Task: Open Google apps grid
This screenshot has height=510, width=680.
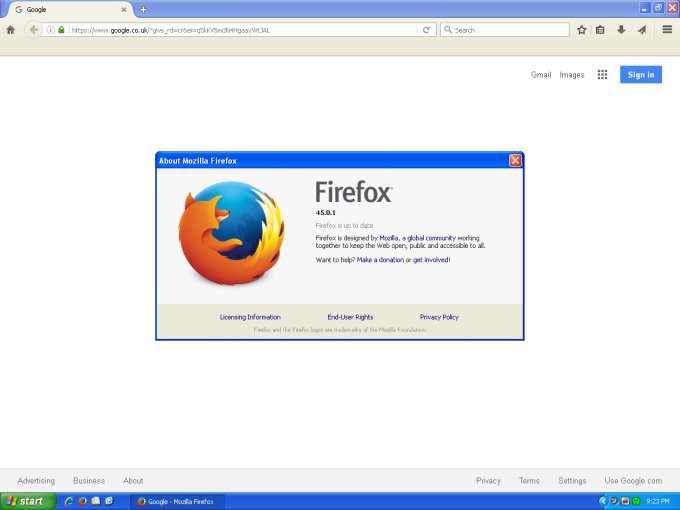Action: 602,75
